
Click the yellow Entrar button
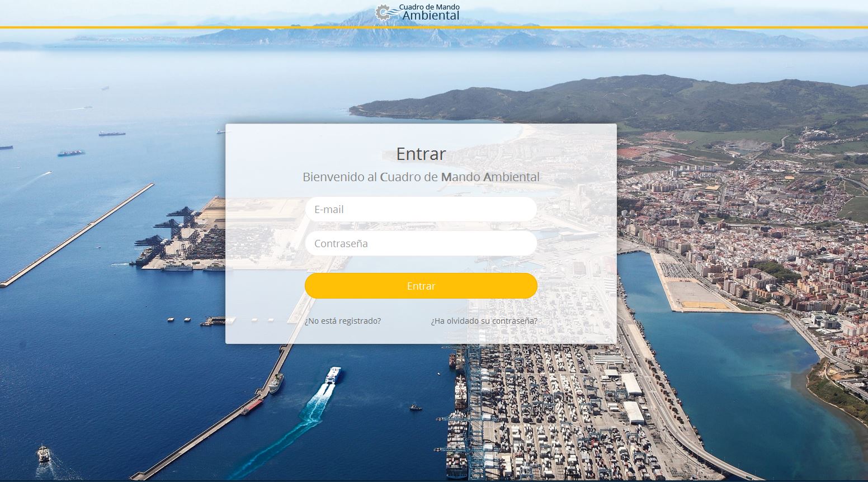point(421,286)
